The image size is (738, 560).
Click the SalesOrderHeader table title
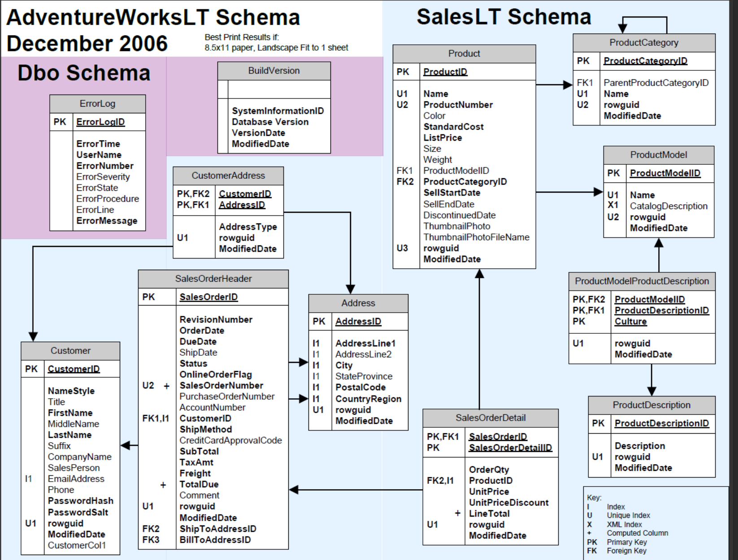tap(213, 279)
